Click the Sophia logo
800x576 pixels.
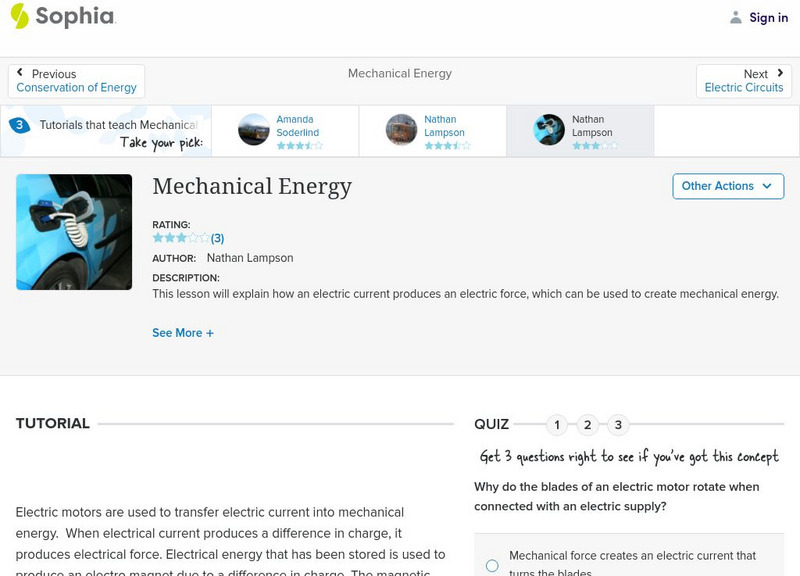65,17
